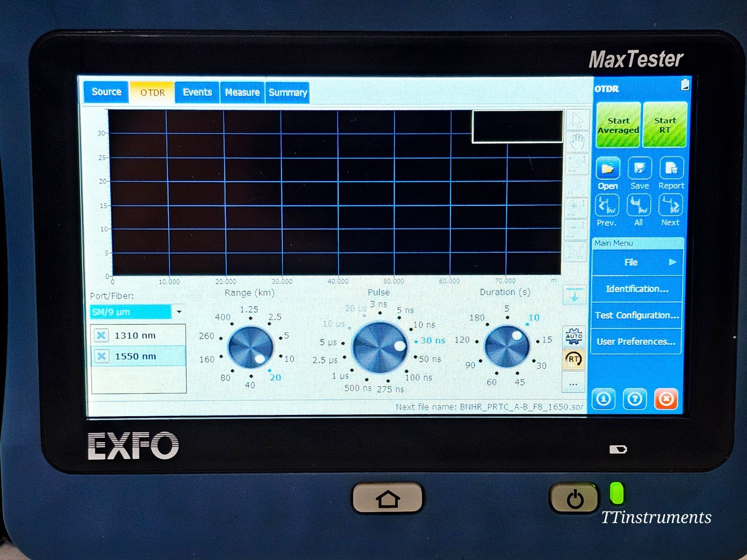This screenshot has width=747, height=560.
Task: Close the app with red X button
Action: click(666, 399)
